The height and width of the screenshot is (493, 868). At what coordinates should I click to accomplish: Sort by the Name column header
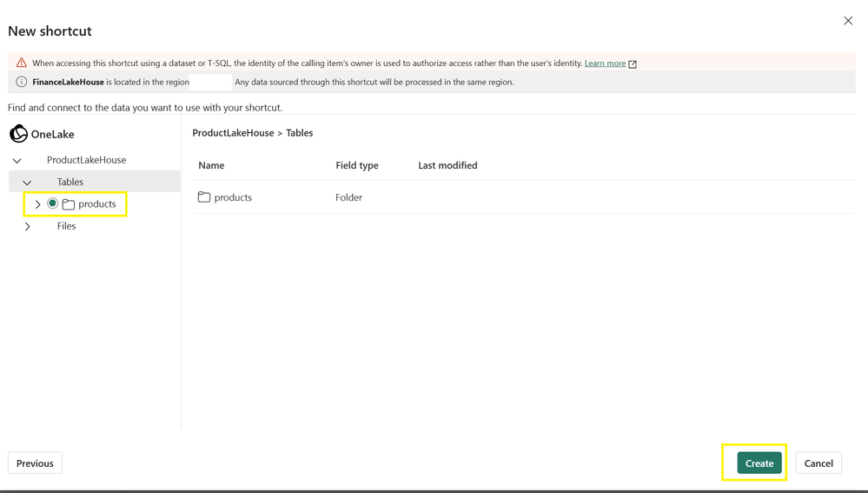(x=211, y=165)
